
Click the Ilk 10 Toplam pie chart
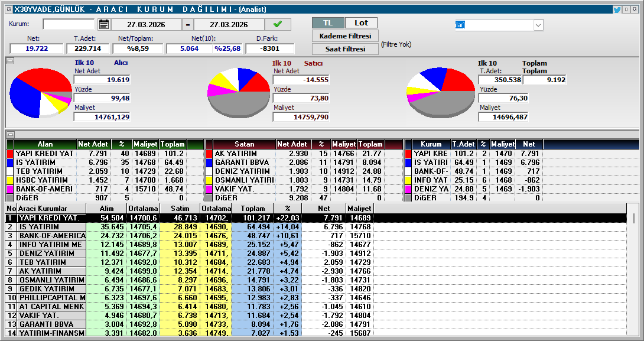click(x=441, y=93)
